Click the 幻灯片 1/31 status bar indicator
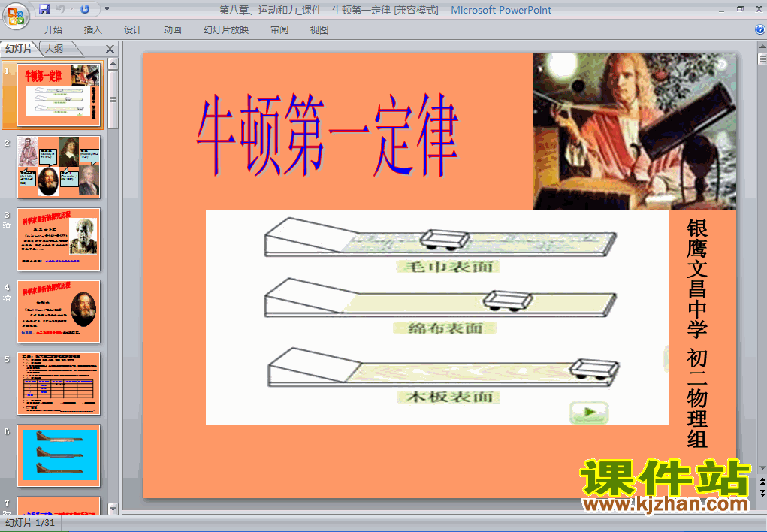 point(30,523)
